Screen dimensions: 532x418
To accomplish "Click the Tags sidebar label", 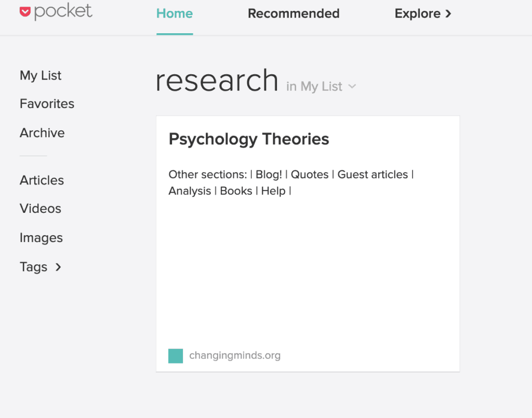I will (33, 267).
